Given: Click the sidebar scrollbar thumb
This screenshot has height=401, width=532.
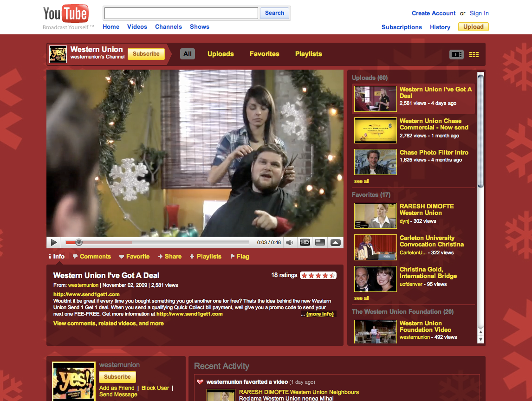Looking at the screenshot, I should point(480,131).
